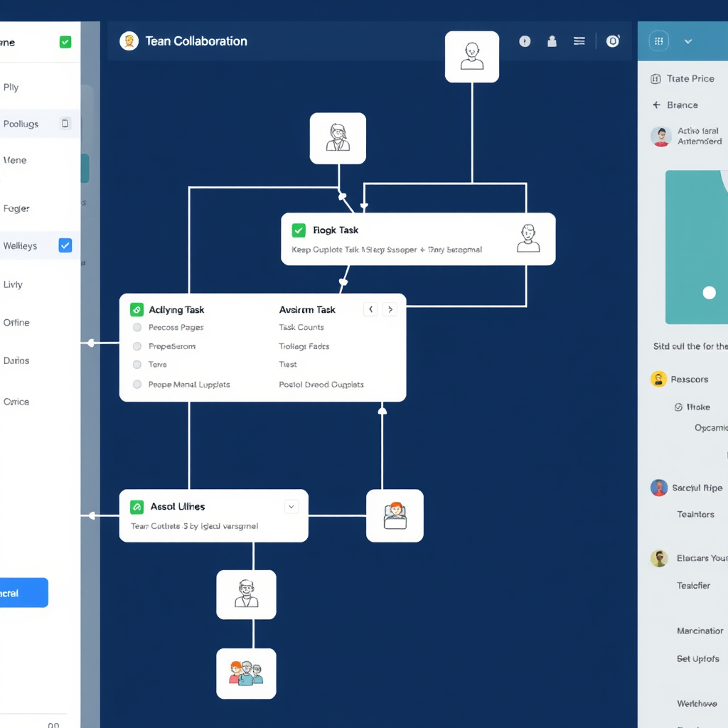The height and width of the screenshot is (728, 728).
Task: Click the blue button at sidebar bottom
Action: [21, 593]
